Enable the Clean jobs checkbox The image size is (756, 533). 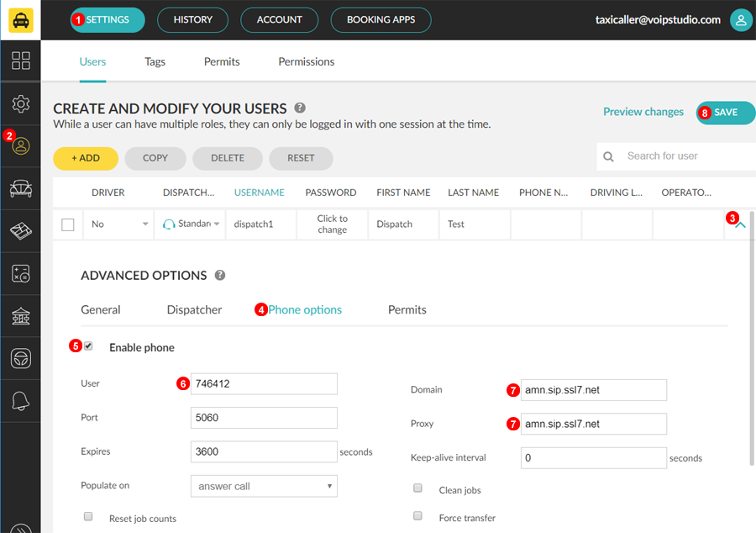(418, 488)
